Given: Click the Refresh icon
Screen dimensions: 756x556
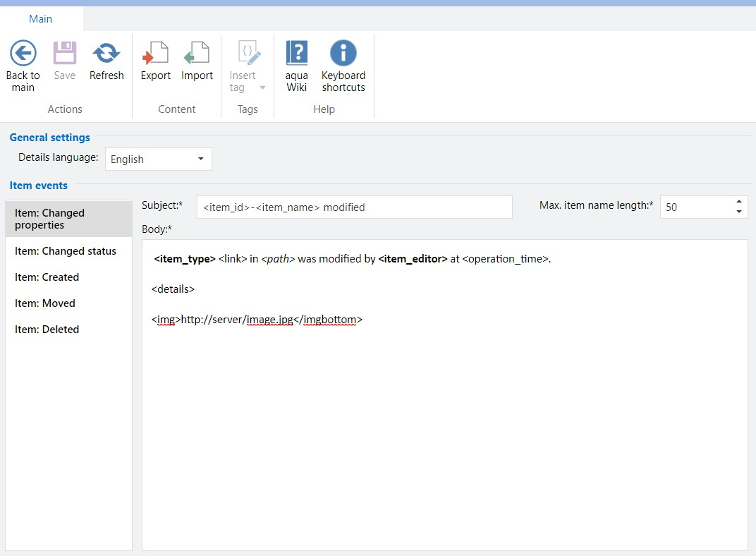Looking at the screenshot, I should click(106, 53).
